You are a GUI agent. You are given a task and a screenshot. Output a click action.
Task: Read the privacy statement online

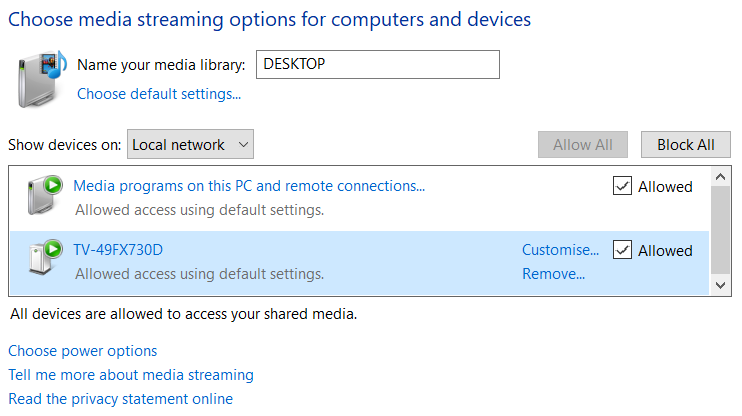point(120,399)
